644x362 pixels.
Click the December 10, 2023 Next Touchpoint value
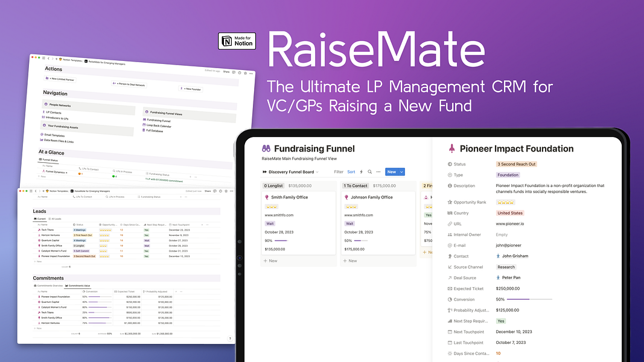click(514, 332)
